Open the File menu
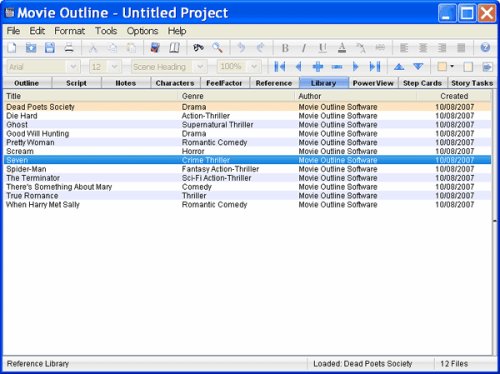Viewport: 500px width, 374px height. coord(13,31)
